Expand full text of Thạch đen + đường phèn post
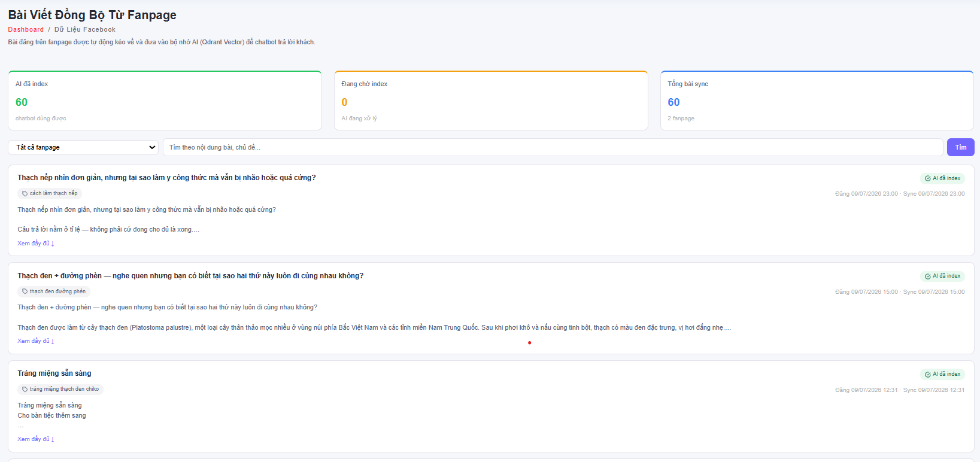 tap(36, 341)
